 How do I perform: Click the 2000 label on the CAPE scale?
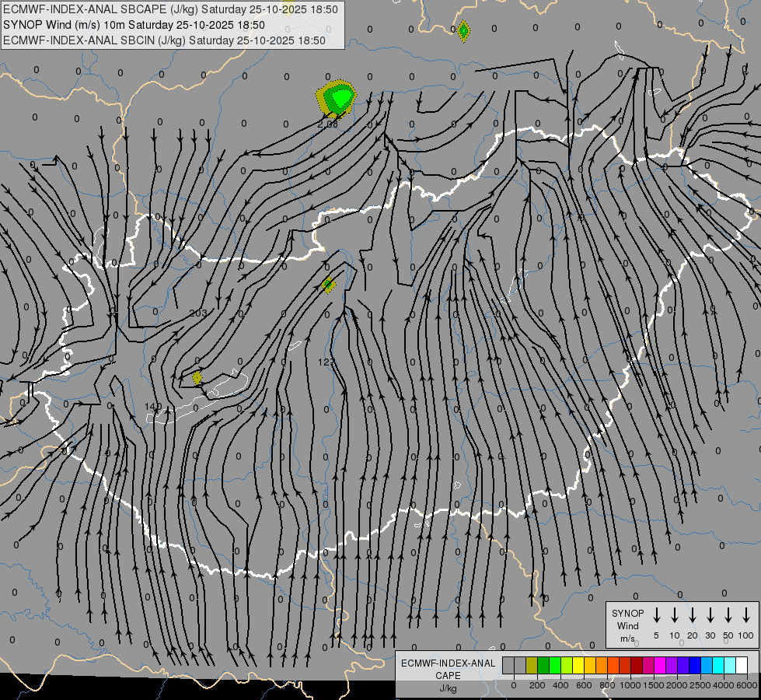[676, 685]
